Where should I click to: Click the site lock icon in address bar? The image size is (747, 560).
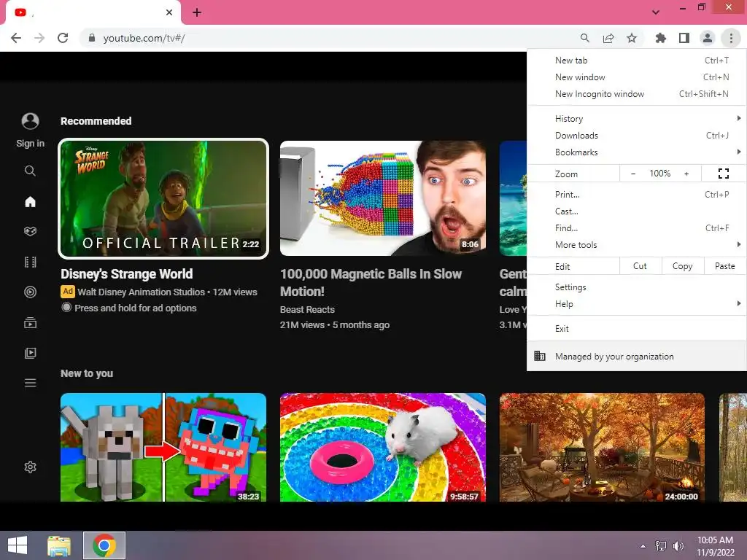92,38
